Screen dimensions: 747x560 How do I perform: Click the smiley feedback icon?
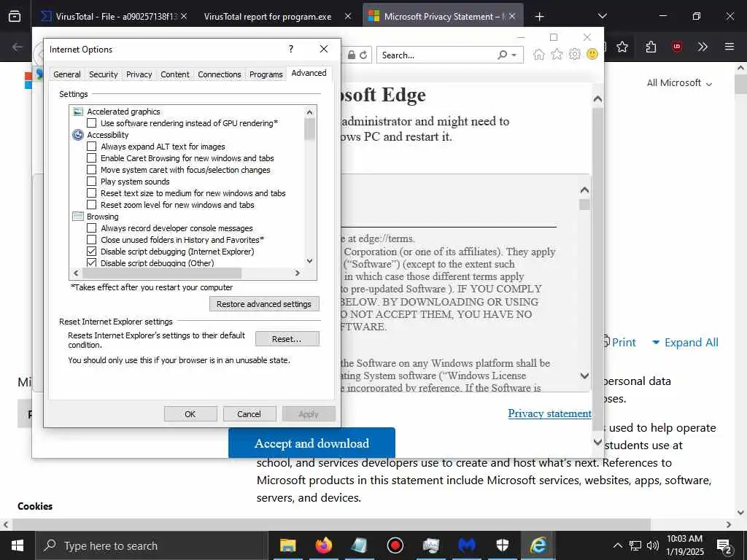tap(592, 54)
